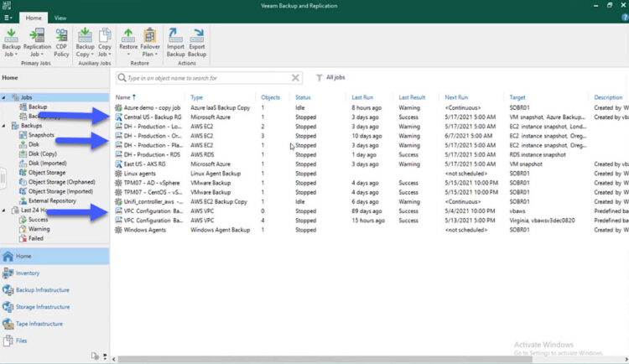Open the Replication Job ribbon button
629x364 pixels.
(x=37, y=42)
